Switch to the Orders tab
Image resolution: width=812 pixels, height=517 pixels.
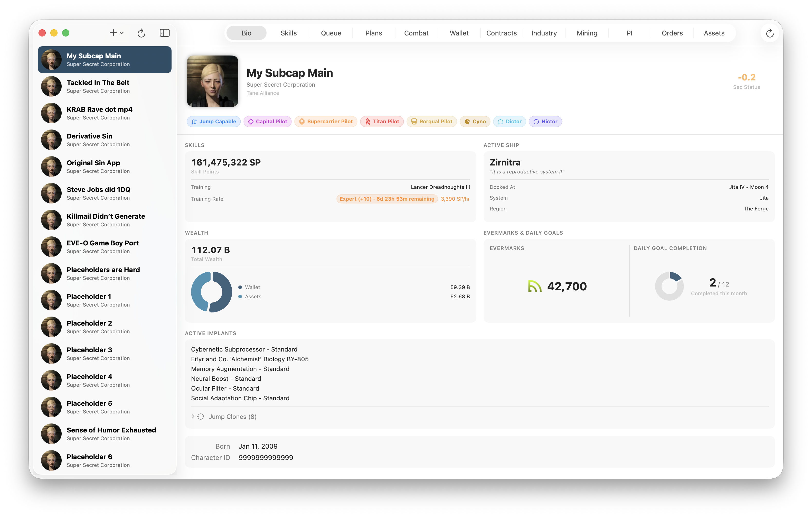672,33
